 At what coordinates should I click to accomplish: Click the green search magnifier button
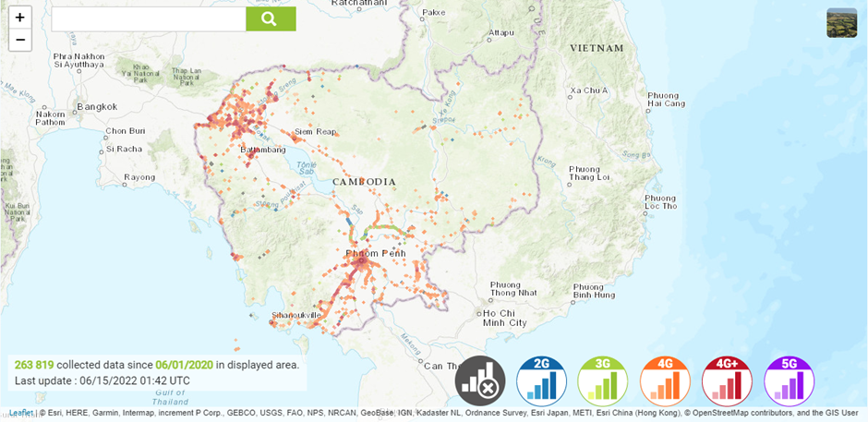(270, 19)
